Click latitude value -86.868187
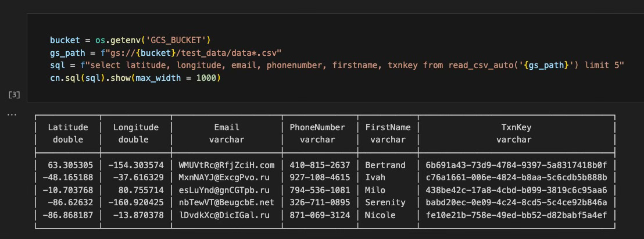Viewport: 644px width, 239px height. pos(68,215)
